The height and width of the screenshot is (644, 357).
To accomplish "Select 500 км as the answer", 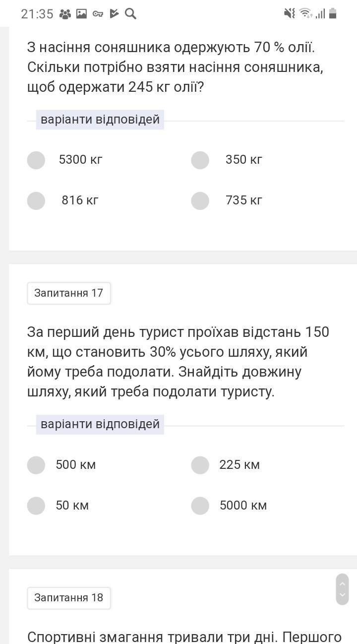I will point(36,465).
